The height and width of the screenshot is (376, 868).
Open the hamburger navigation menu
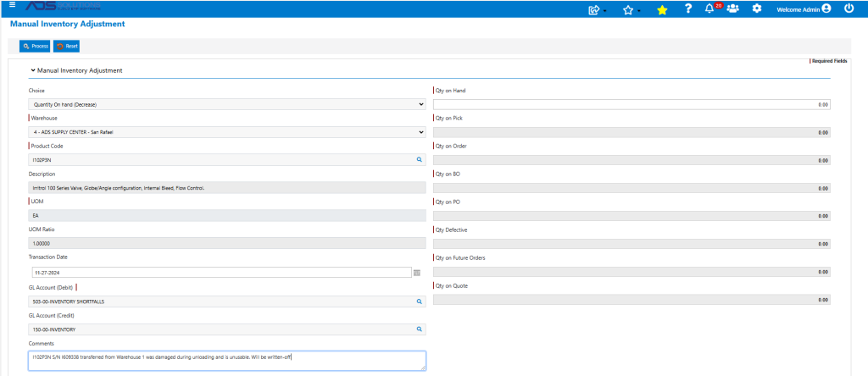click(12, 4)
